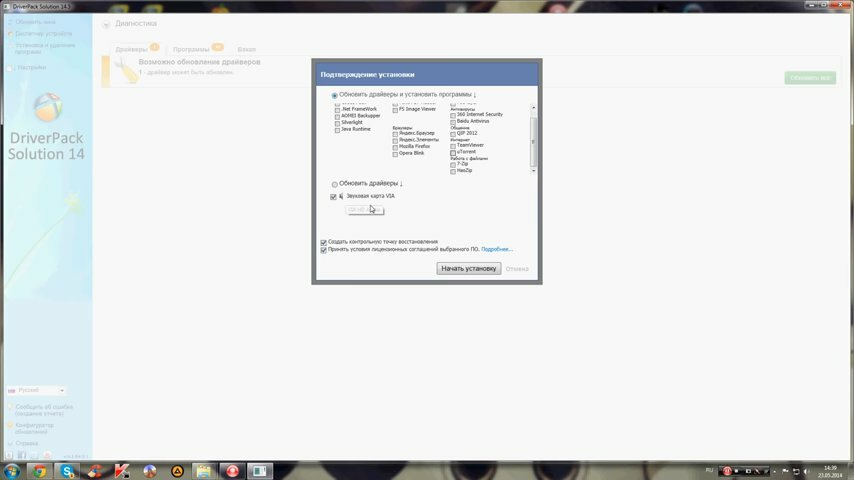Open the AIMP player taskbar icon
The width and height of the screenshot is (854, 480).
177,471
